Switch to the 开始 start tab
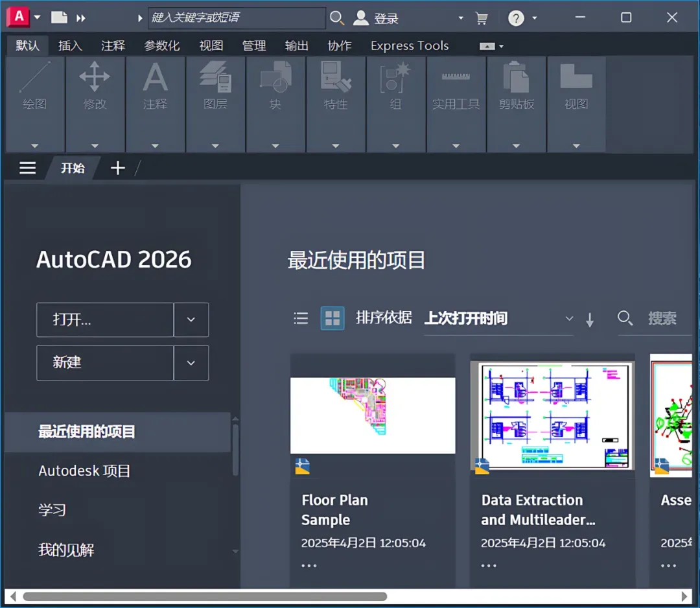700x608 pixels. [x=73, y=169]
